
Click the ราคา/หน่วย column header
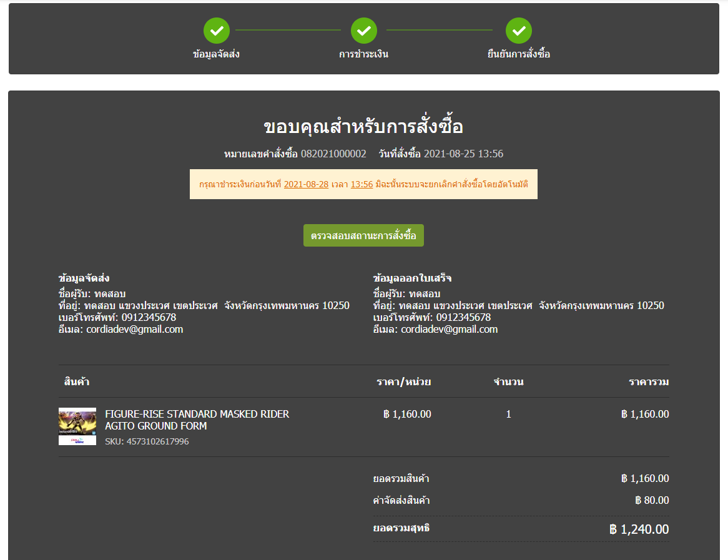pyautogui.click(x=403, y=381)
